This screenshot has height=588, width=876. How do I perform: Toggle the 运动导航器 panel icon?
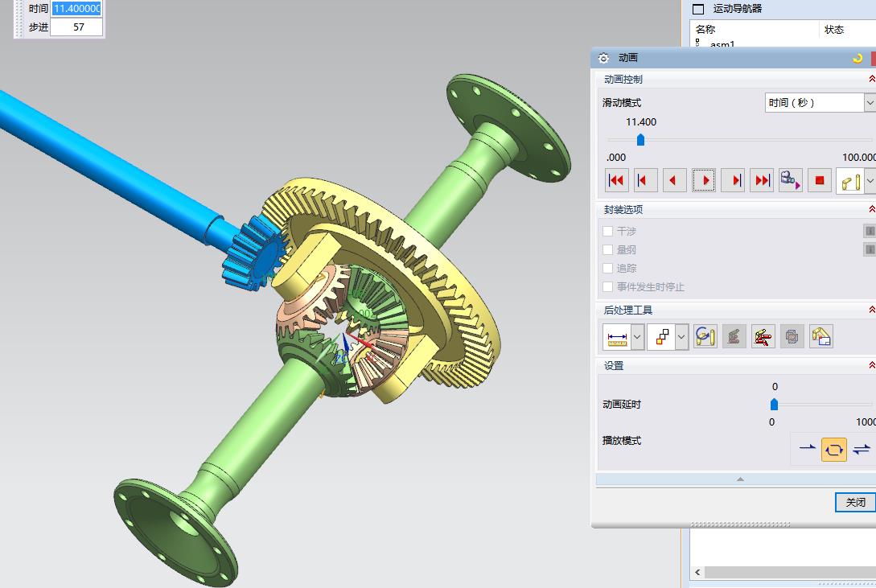697,8
